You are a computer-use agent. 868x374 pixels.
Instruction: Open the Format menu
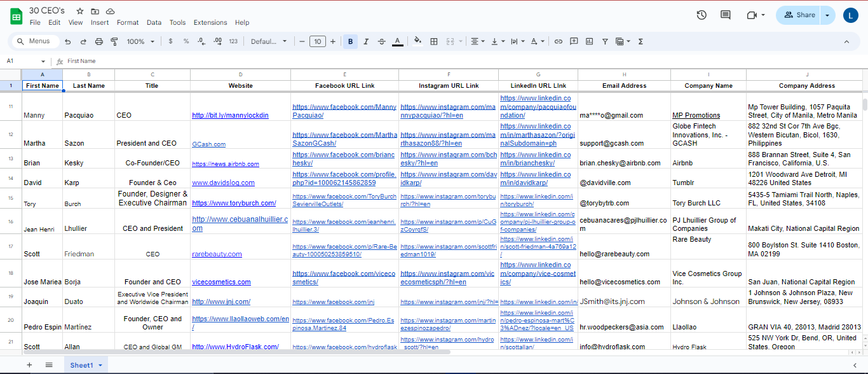(x=127, y=22)
